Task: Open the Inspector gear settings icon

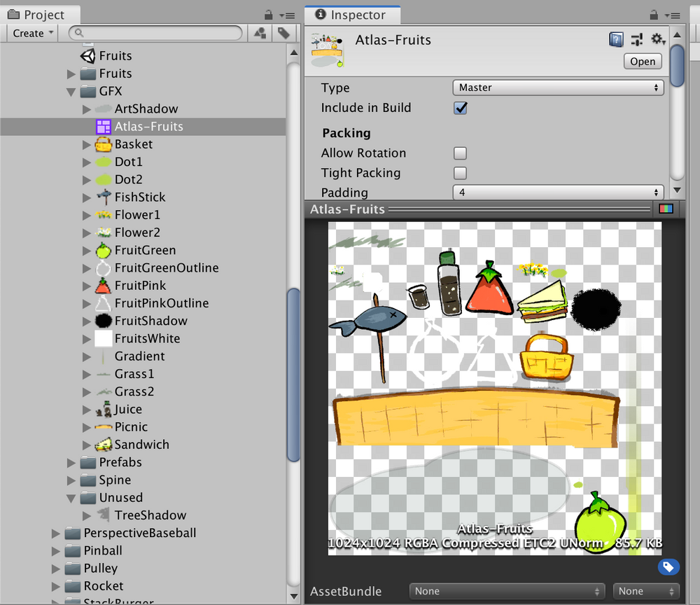Action: click(x=658, y=40)
